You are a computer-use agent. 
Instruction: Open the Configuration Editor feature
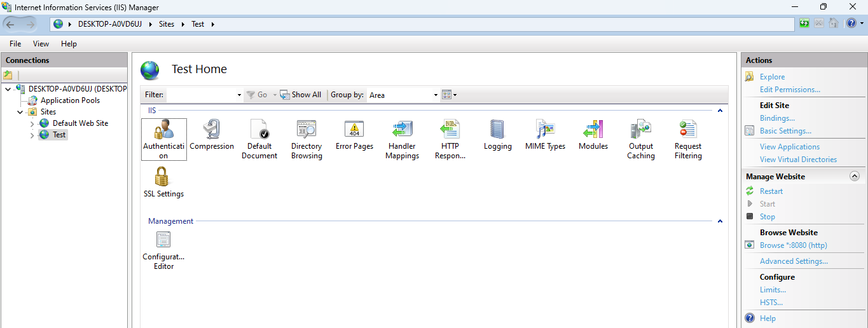point(163,250)
